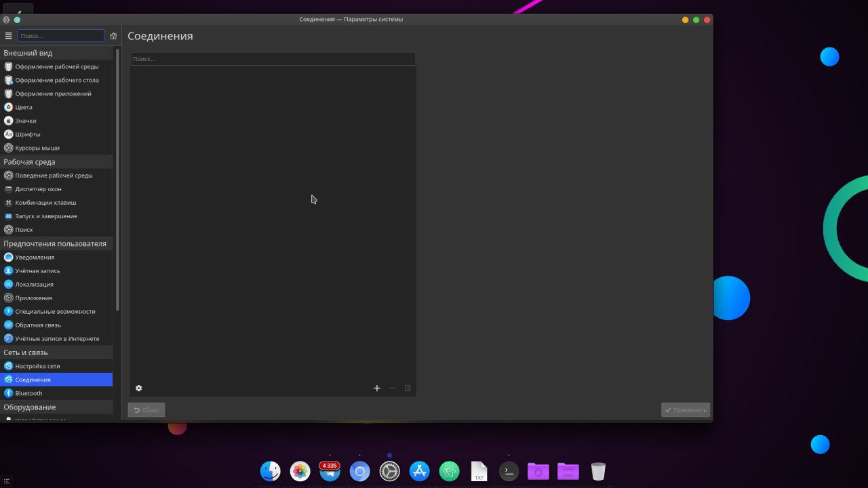
Task: Open the Шрифты settings page
Action: click(56, 134)
